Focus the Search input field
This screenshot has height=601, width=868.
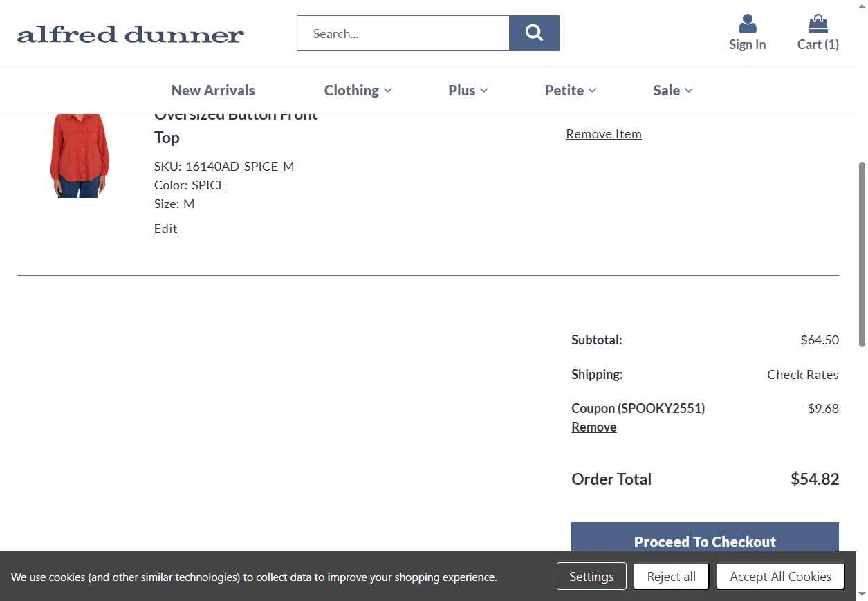click(x=403, y=33)
